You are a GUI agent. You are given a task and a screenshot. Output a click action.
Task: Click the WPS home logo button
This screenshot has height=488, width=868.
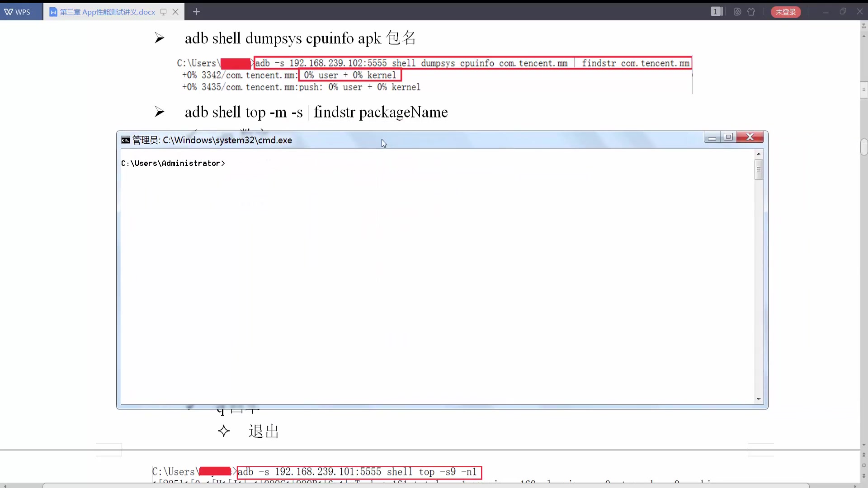(x=18, y=12)
